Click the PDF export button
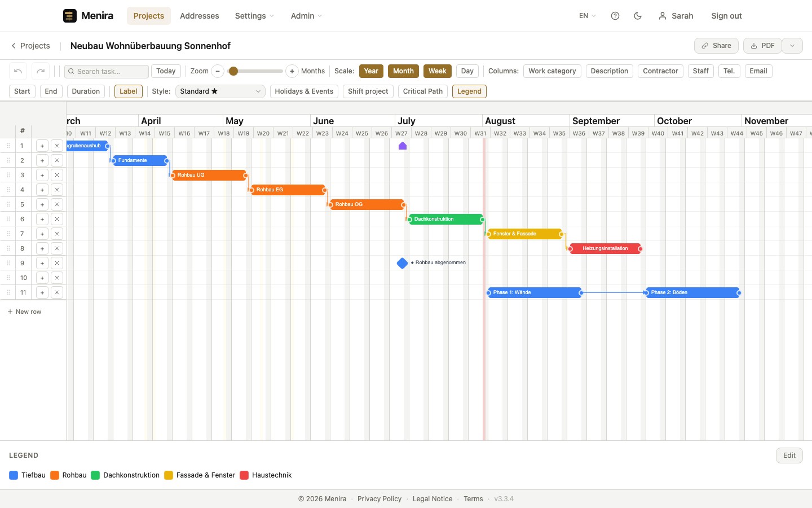 (x=762, y=46)
